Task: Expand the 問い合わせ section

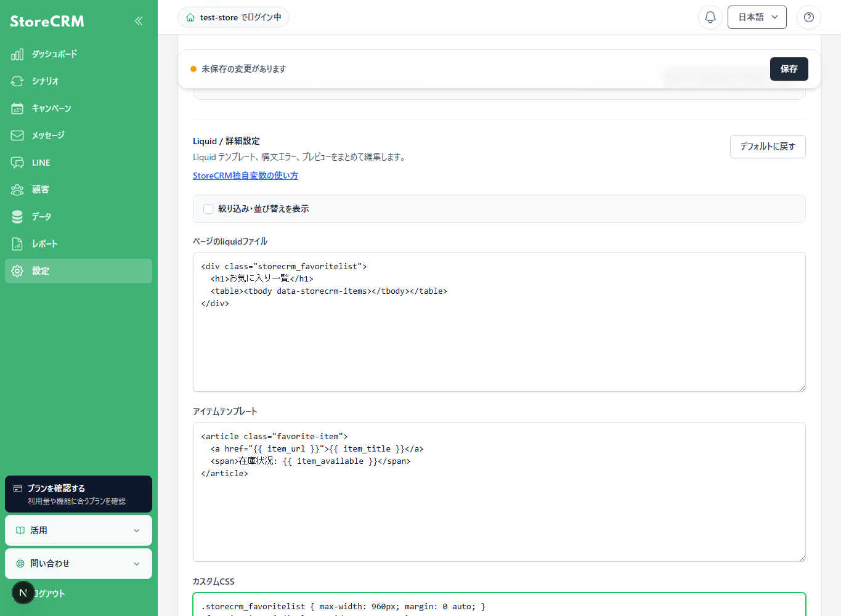Action: 78,564
